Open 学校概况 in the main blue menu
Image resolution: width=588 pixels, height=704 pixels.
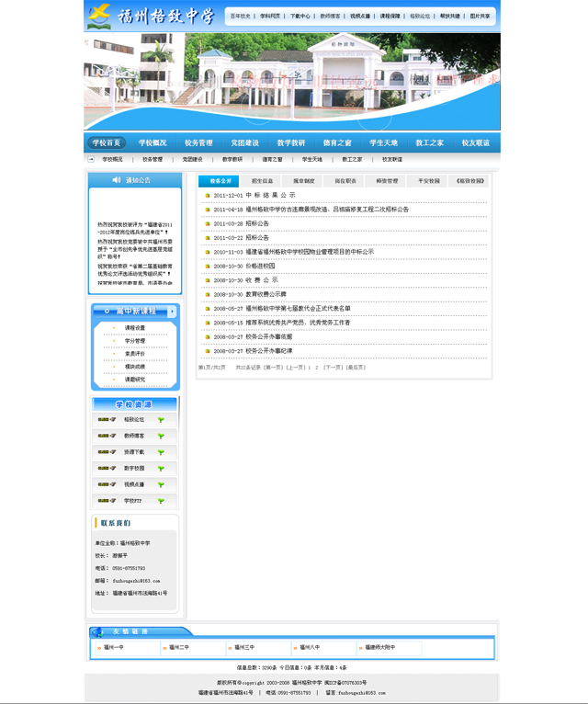coord(153,142)
